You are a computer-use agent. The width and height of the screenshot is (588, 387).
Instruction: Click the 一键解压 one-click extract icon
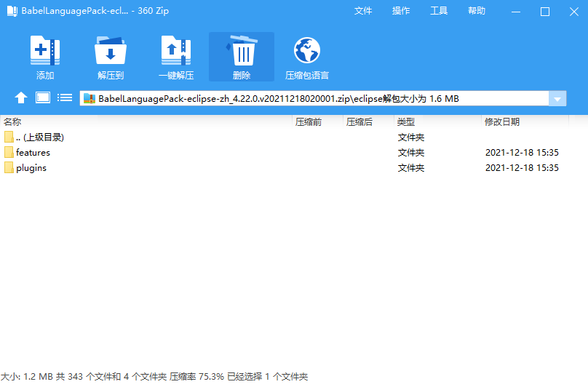(176, 51)
